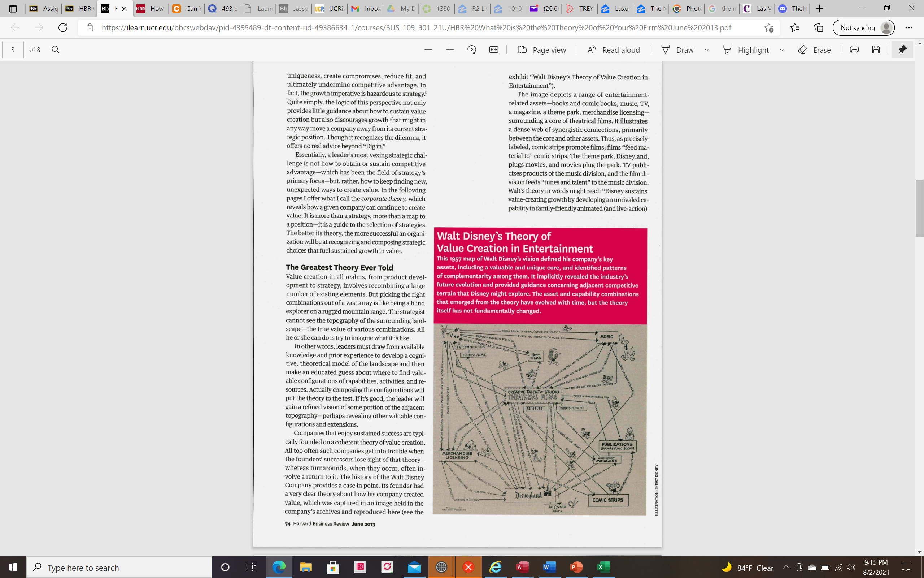Switch to the Inbox Gmail tab
Screen dimensions: 924x578
(x=365, y=8)
